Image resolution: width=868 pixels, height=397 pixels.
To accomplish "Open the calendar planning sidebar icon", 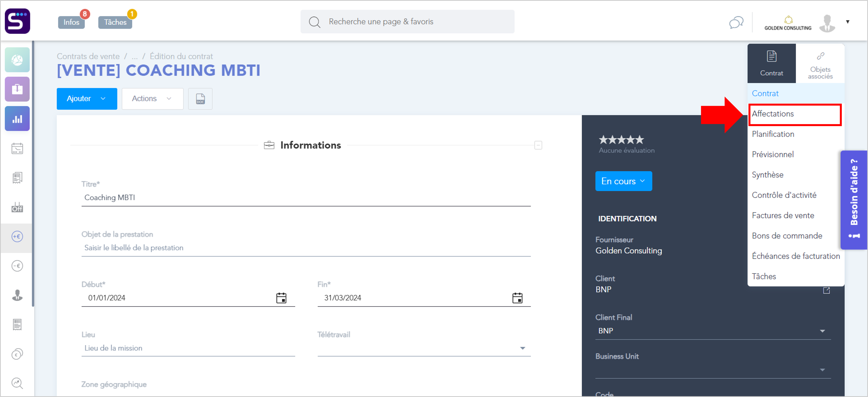I will pos(17,148).
